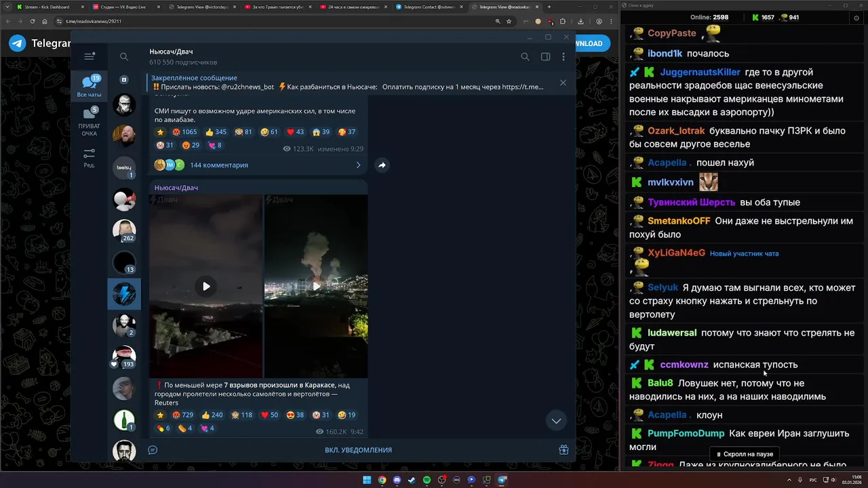868x488 pixels.
Task: Open the Windows Start menu
Action: (x=367, y=480)
